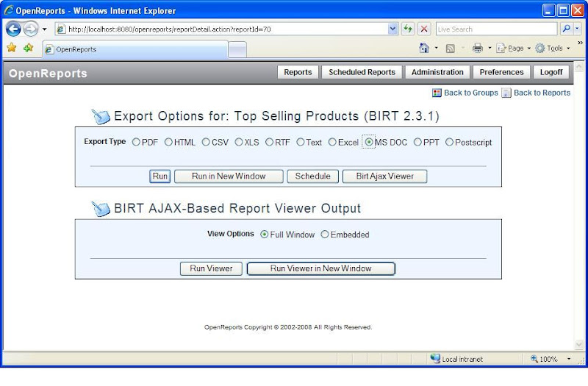Image resolution: width=588 pixels, height=386 pixels.
Task: Show more toolbar commands chevron
Action: coord(580,43)
